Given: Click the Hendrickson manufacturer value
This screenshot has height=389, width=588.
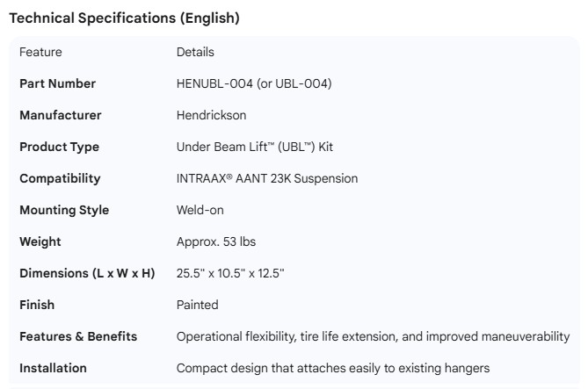Looking at the screenshot, I should pyautogui.click(x=211, y=115).
